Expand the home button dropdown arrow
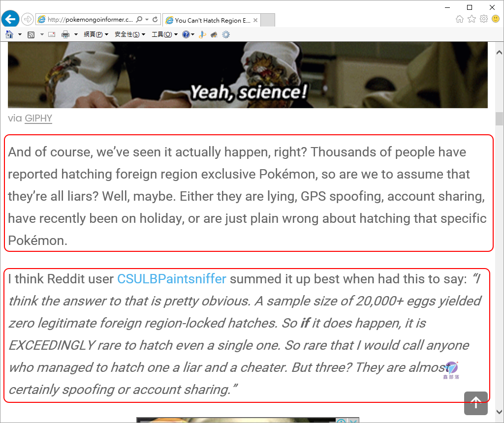Viewport: 504px width, 423px height. pyautogui.click(x=20, y=34)
